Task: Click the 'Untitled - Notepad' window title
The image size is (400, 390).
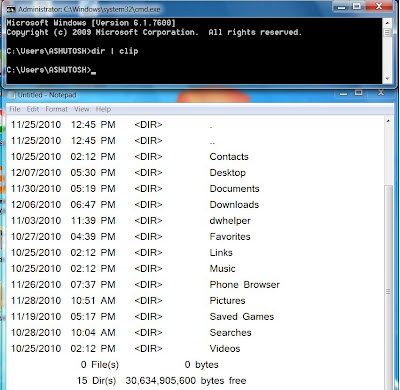Action: pos(47,95)
